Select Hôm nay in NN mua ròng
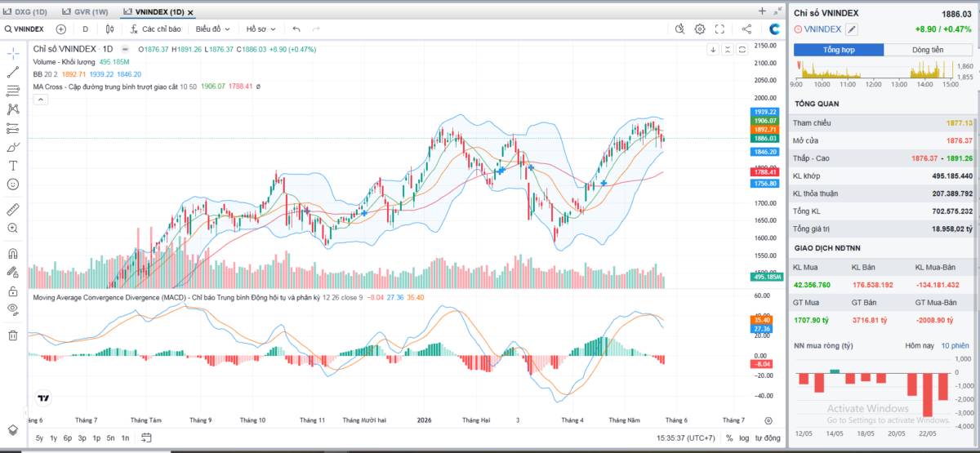 (919, 346)
